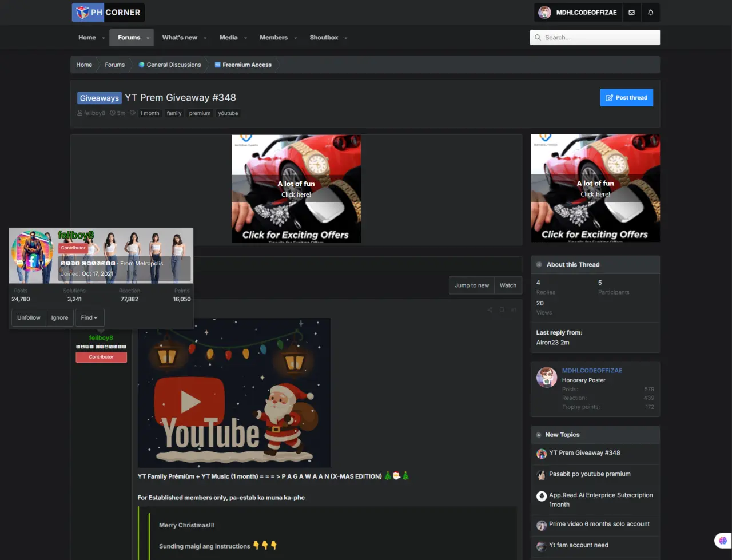Open the Shoutbox nav tab
The width and height of the screenshot is (732, 560).
point(324,38)
